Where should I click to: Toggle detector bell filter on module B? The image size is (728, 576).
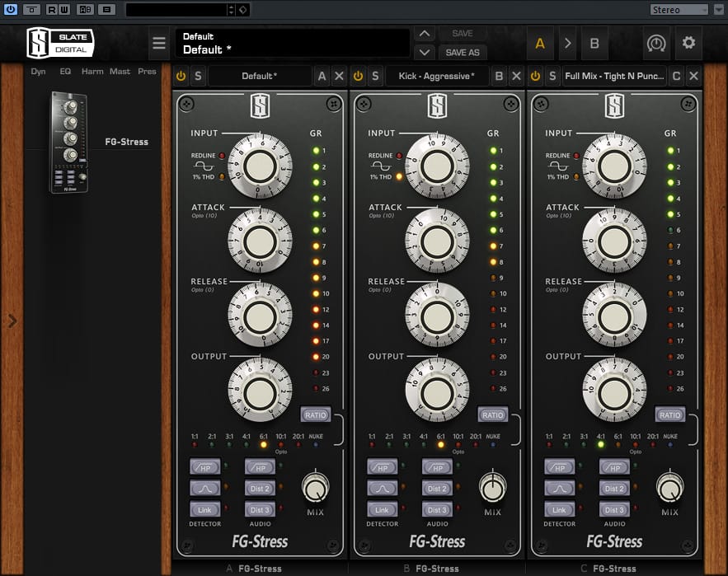tap(382, 489)
